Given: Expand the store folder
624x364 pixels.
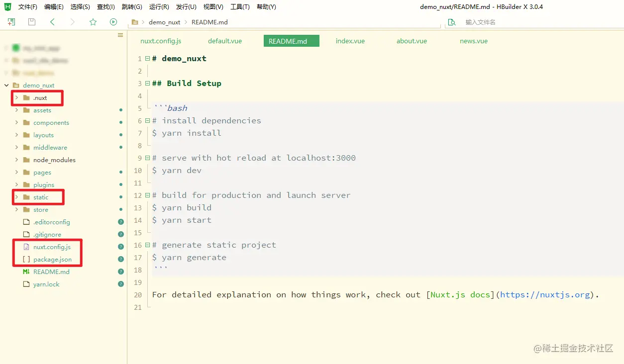Looking at the screenshot, I should 16,210.
